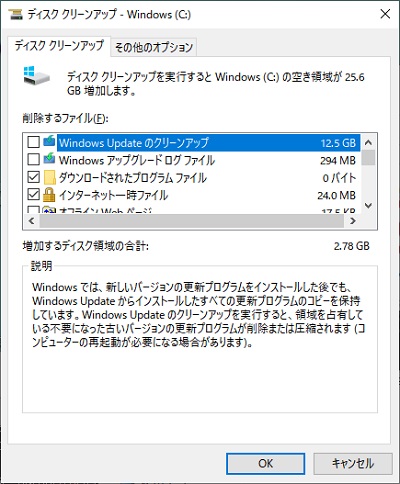Click the file list scroll up arrow
Screen dimensions: 400x484
(368, 143)
